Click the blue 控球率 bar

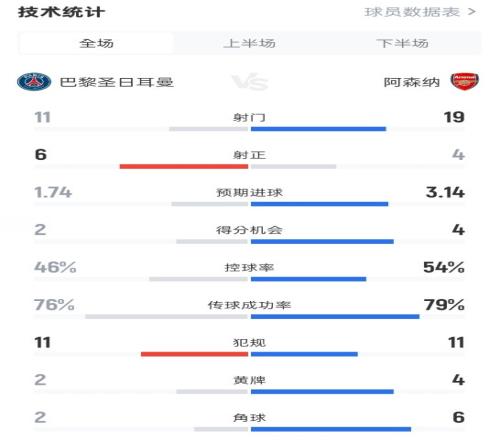coord(309,279)
